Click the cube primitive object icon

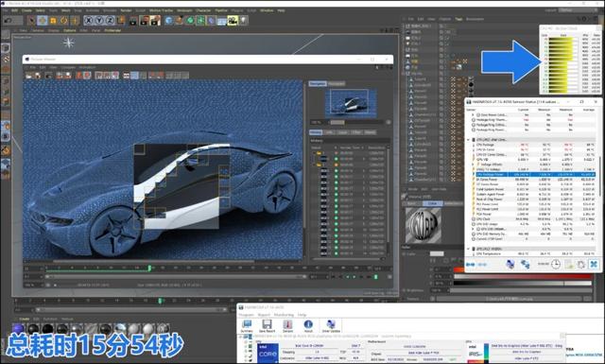point(168,20)
